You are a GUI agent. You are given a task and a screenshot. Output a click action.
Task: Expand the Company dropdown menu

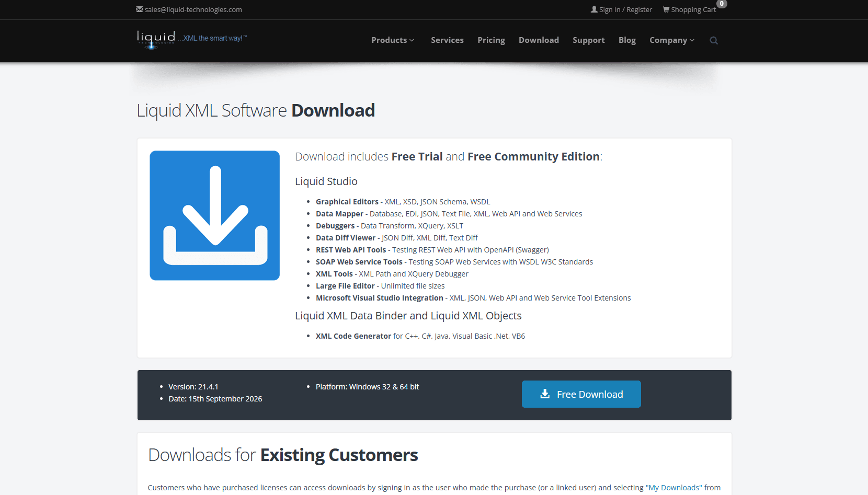(672, 40)
